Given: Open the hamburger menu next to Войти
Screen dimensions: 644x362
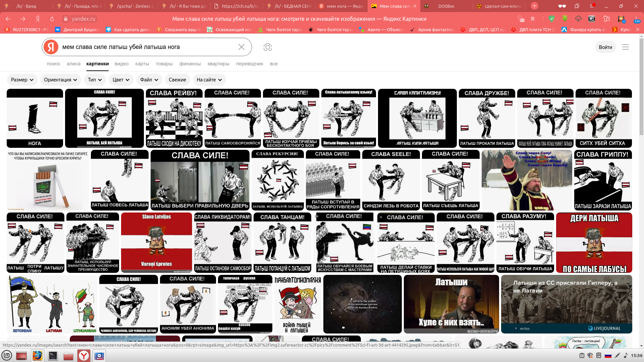Looking at the screenshot, I should 625,47.
